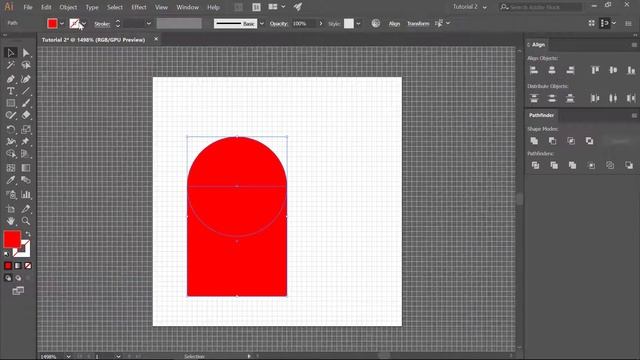This screenshot has height=360, width=640.
Task: Switch to Draw Normal mode
Action: pyautogui.click(x=8, y=278)
